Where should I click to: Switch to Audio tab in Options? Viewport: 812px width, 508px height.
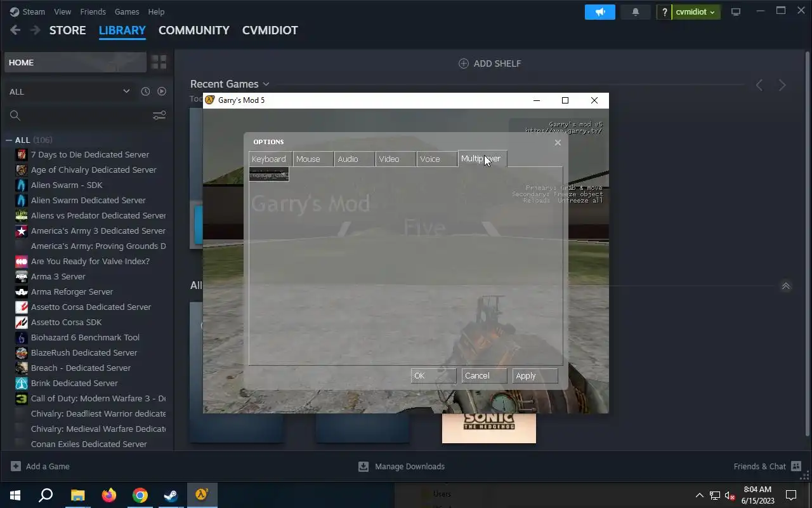click(355, 159)
